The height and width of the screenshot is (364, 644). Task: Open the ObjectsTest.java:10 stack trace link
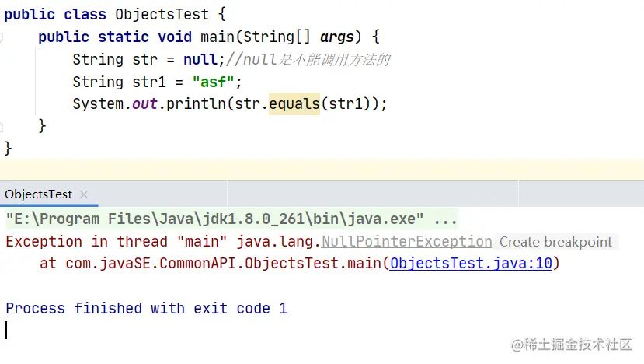pos(471,264)
